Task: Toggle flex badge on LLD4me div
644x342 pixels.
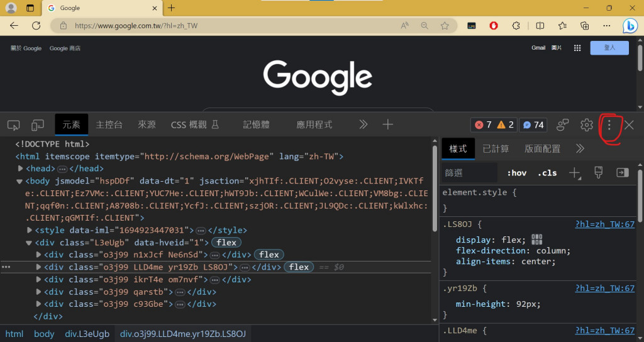Action: [299, 267]
